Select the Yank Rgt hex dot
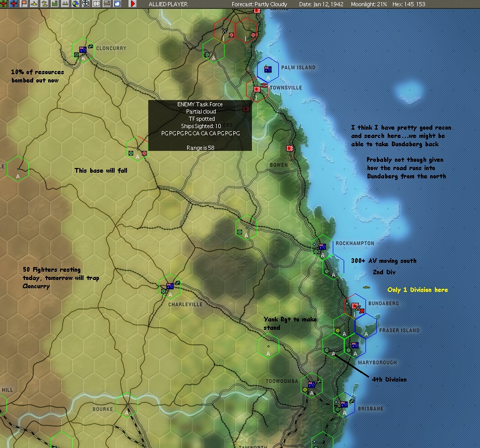The image size is (480, 448). (x=268, y=347)
